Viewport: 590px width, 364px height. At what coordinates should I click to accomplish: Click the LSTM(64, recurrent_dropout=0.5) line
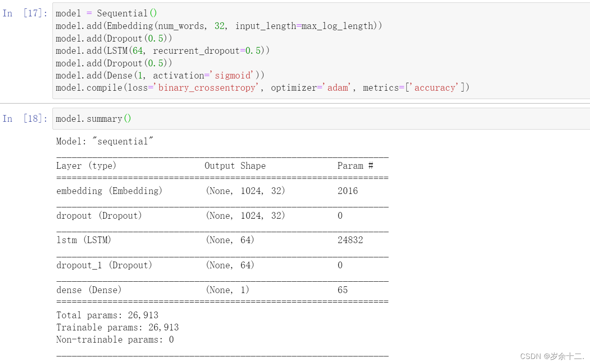pos(163,51)
